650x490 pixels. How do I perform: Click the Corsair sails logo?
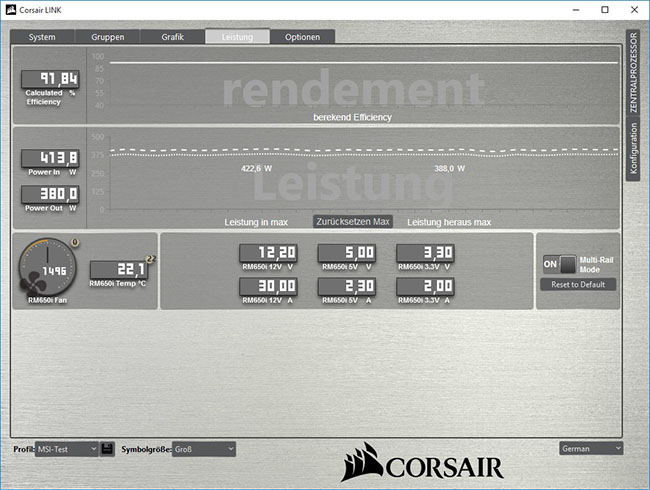362,462
